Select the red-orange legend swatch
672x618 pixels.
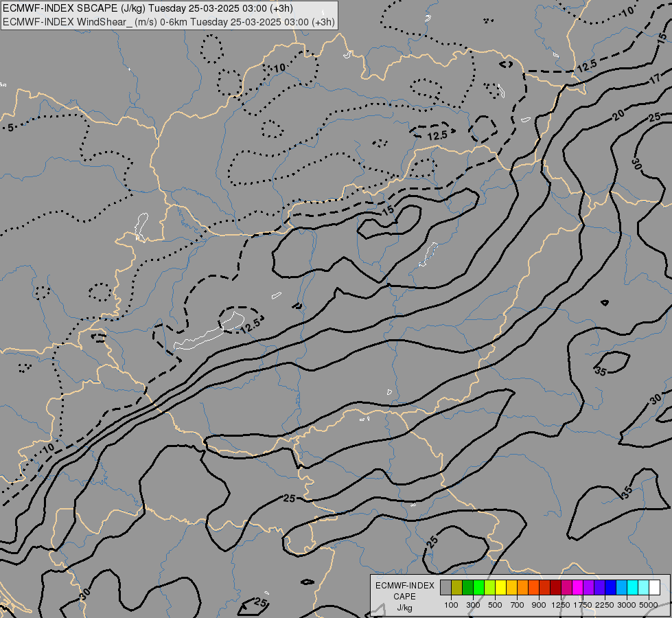pyautogui.click(x=533, y=588)
